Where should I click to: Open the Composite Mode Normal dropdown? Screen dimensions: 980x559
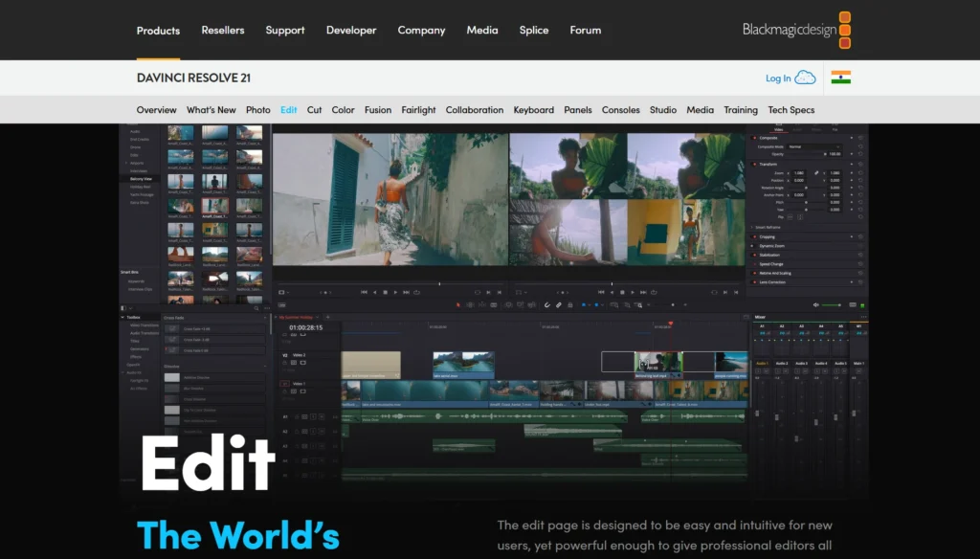814,147
